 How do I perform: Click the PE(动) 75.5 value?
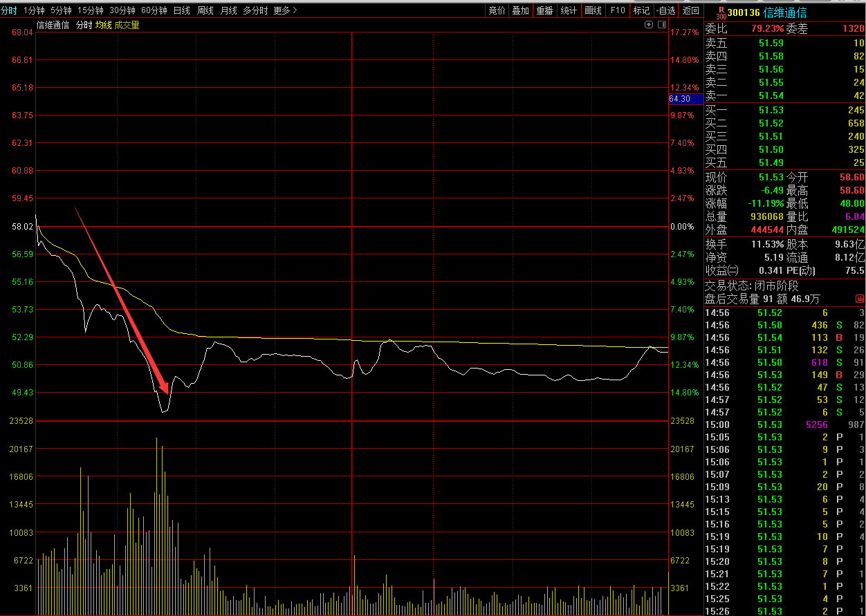(854, 270)
